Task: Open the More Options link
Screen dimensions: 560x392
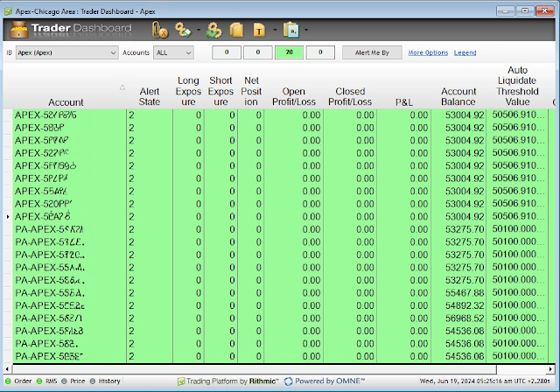Action: click(x=428, y=52)
